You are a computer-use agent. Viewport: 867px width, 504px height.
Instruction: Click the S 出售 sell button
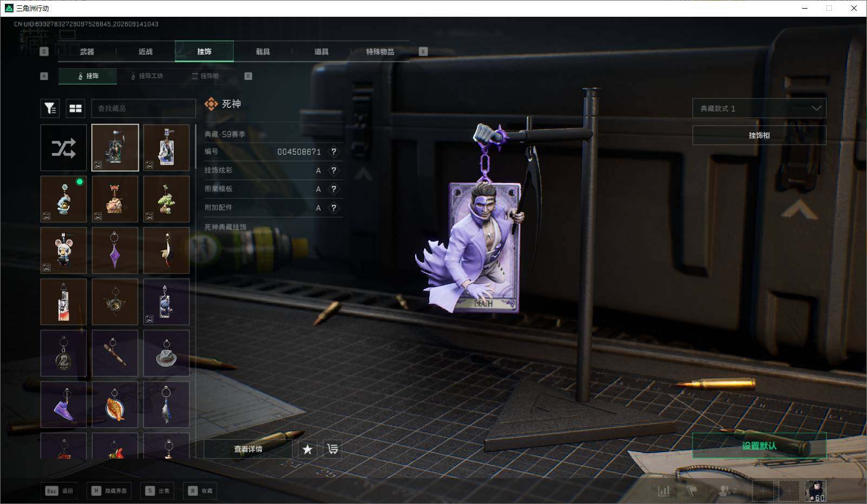pyautogui.click(x=157, y=490)
